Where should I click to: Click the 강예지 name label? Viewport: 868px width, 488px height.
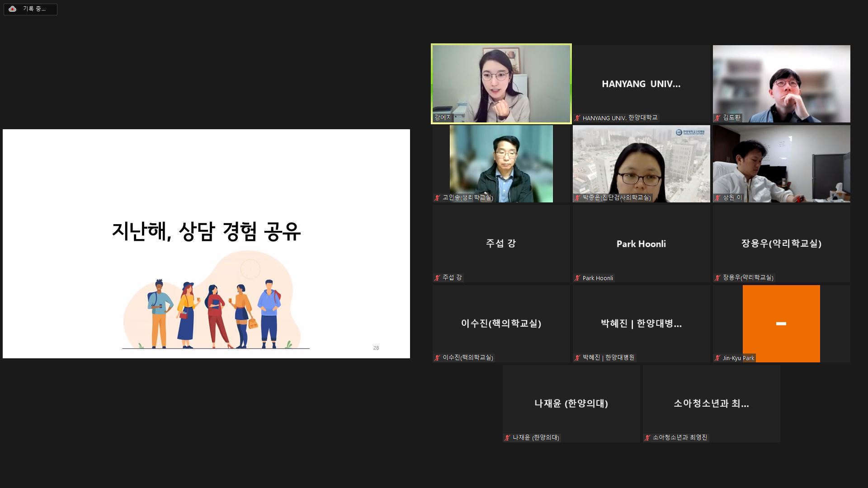tap(443, 117)
